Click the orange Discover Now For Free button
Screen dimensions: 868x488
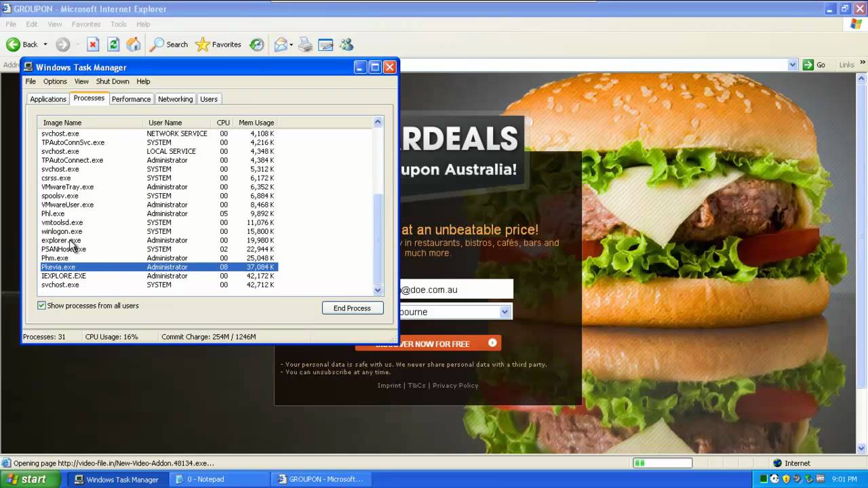tap(428, 343)
